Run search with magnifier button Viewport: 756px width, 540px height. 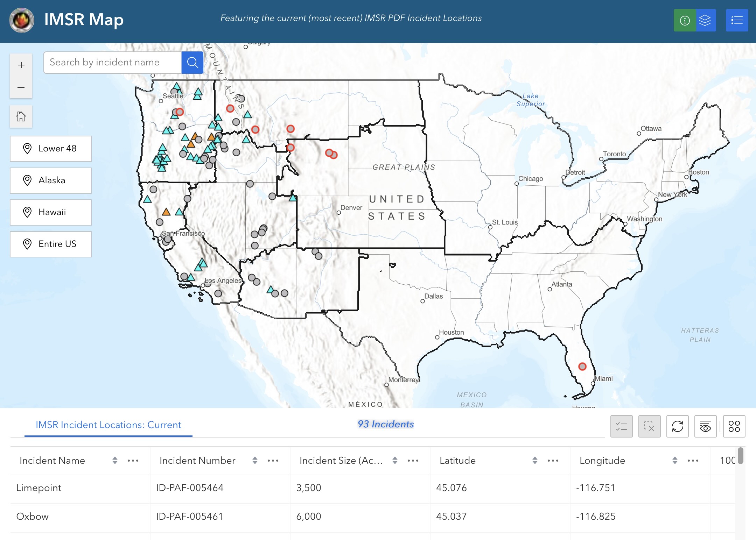pos(192,63)
